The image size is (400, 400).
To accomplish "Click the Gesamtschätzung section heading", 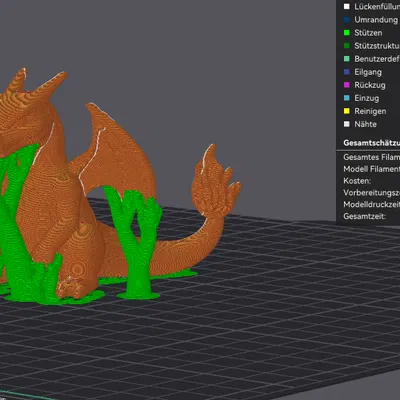I will pyautogui.click(x=372, y=143).
